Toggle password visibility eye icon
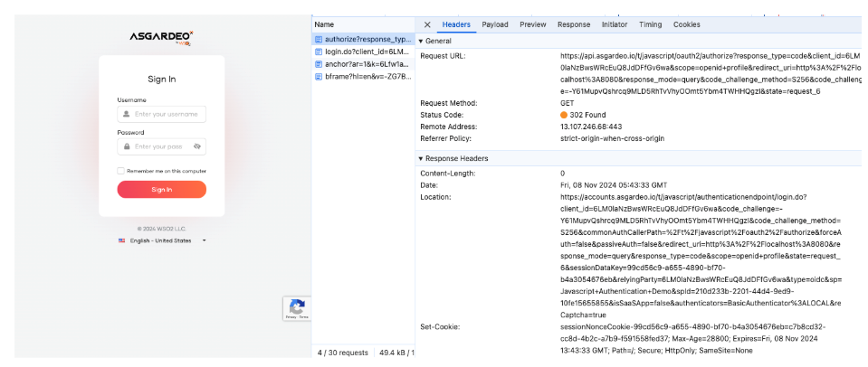The height and width of the screenshot is (367, 868). tap(197, 146)
